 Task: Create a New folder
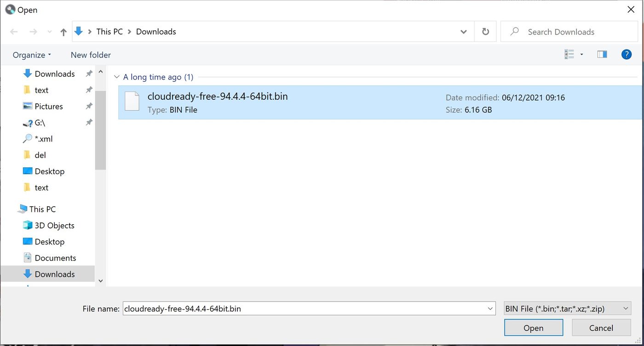91,55
